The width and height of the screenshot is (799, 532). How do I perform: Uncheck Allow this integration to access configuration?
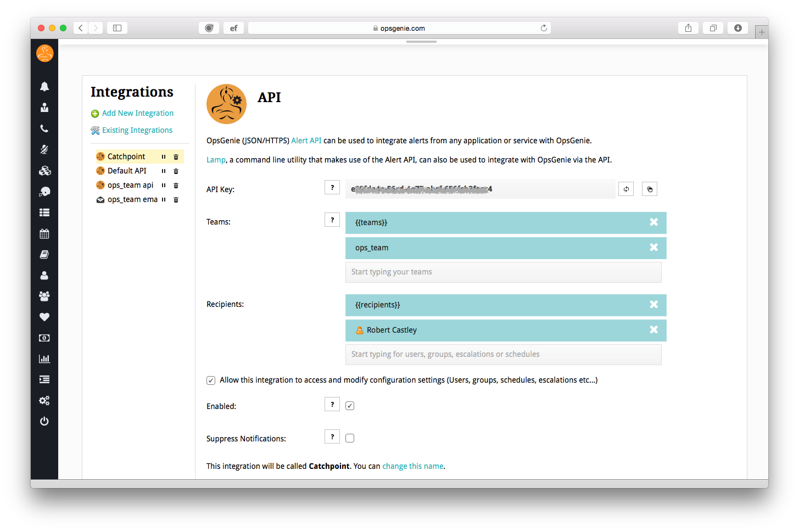(x=211, y=380)
